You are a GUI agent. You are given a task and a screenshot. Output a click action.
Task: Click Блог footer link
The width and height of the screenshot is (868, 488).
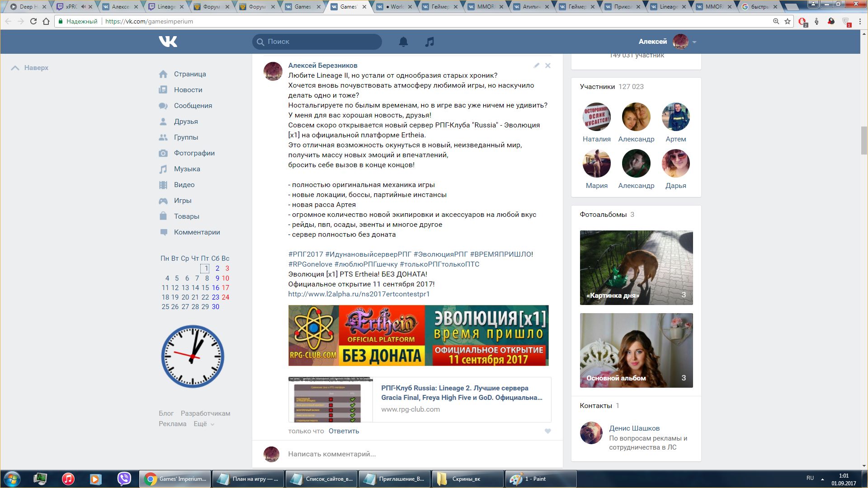click(x=166, y=413)
